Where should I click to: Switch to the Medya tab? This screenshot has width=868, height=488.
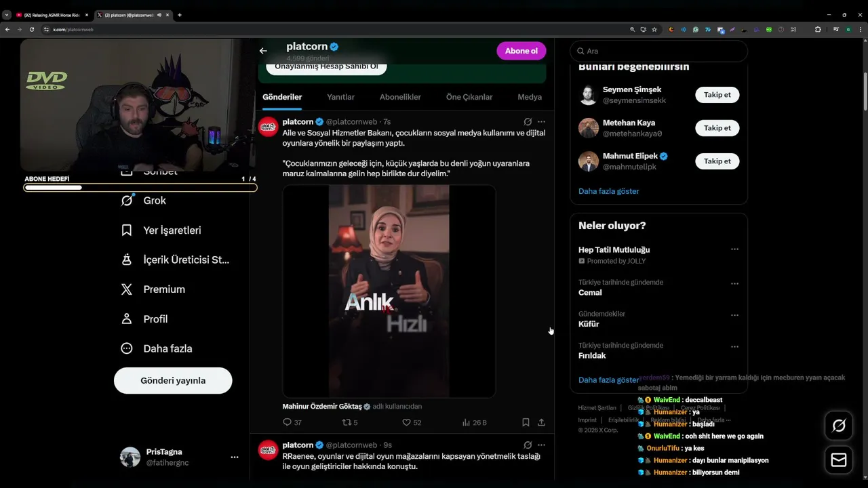530,97
